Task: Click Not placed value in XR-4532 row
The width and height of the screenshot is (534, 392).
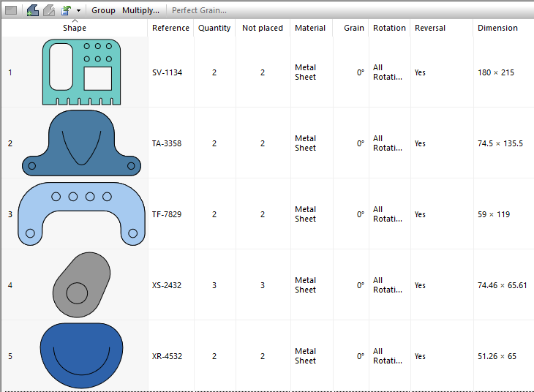Action: click(263, 356)
